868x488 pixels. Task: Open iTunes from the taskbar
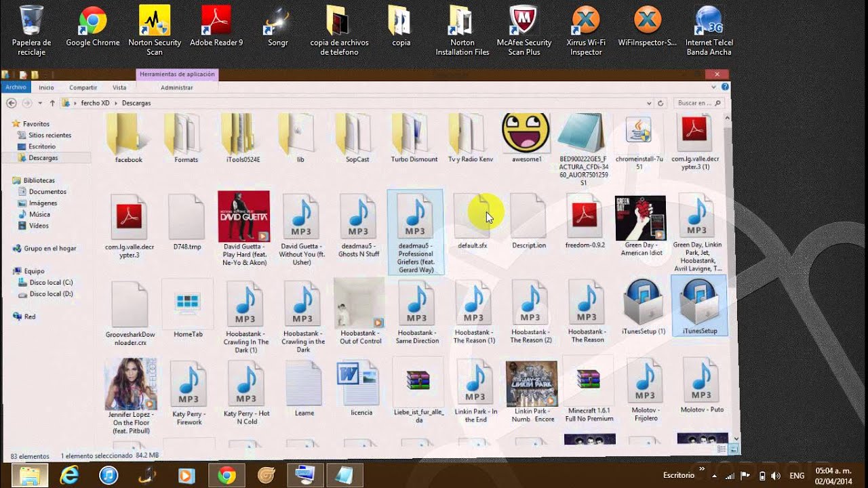[108, 475]
